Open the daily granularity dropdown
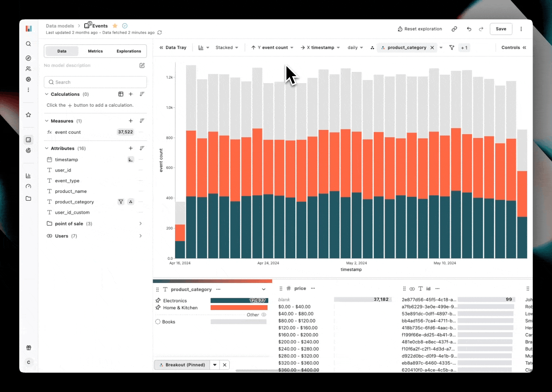Image resolution: width=552 pixels, height=392 pixels. coord(355,48)
